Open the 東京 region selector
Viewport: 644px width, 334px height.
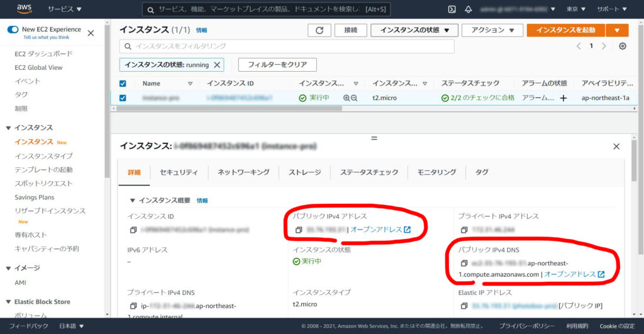575,9
